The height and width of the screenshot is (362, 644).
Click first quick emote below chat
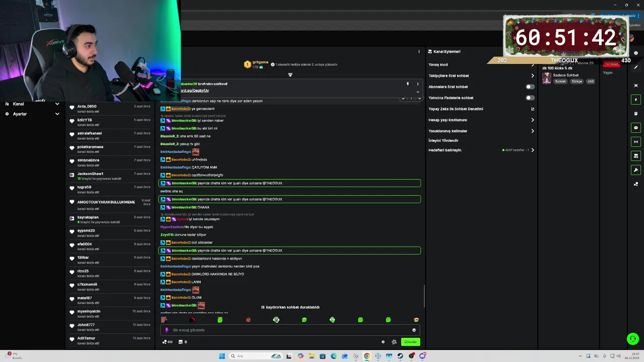[164, 320]
